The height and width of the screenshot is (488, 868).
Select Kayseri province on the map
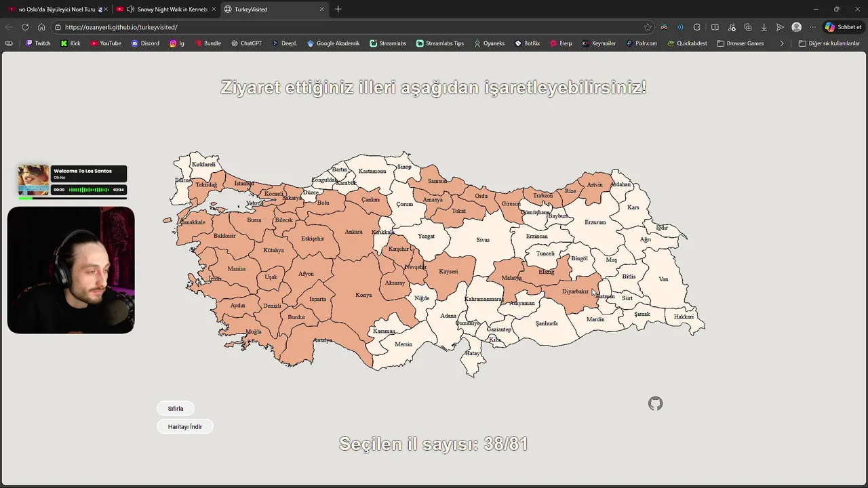coord(448,272)
